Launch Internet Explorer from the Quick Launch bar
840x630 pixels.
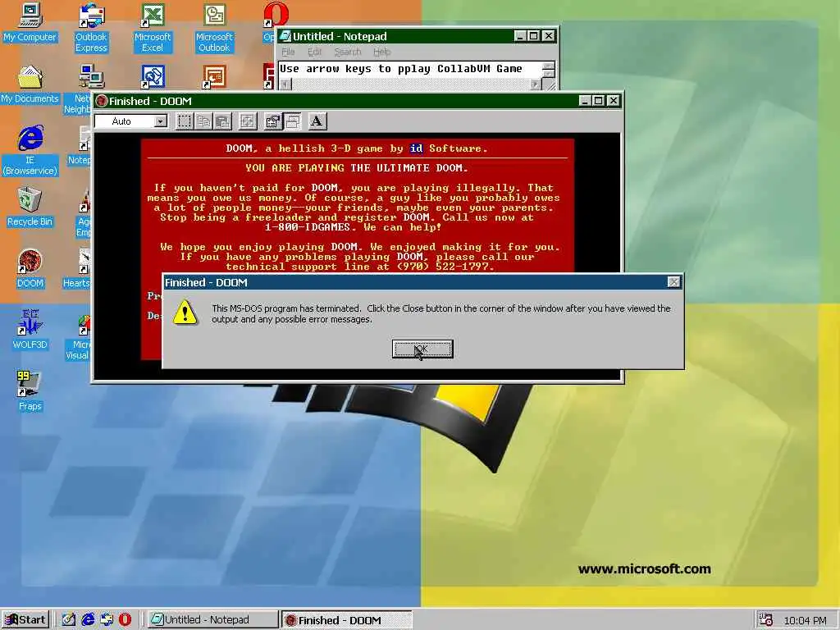pos(88,620)
